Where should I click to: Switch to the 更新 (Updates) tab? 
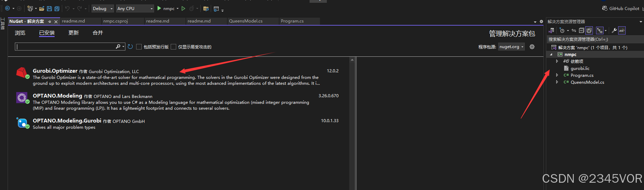(74, 33)
